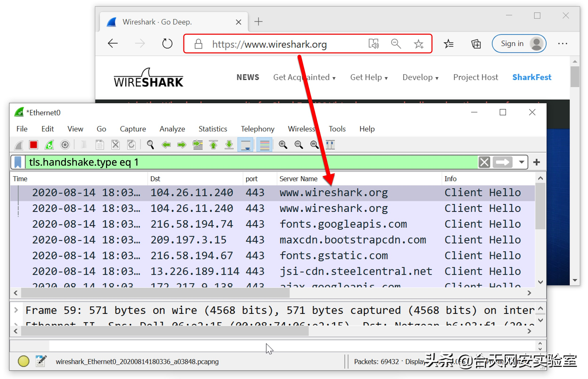Viewport: 588px width, 379px height.
Task: Go back in packet history
Action: coord(166,145)
